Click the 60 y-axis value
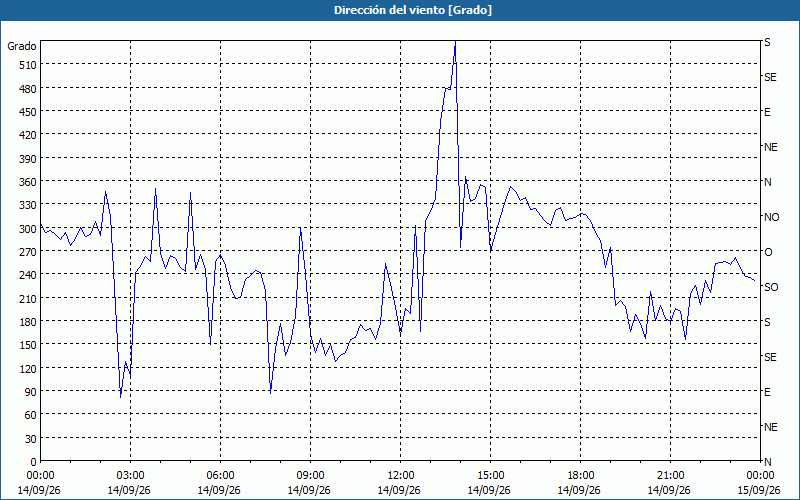The height and width of the screenshot is (500, 800). 31,415
